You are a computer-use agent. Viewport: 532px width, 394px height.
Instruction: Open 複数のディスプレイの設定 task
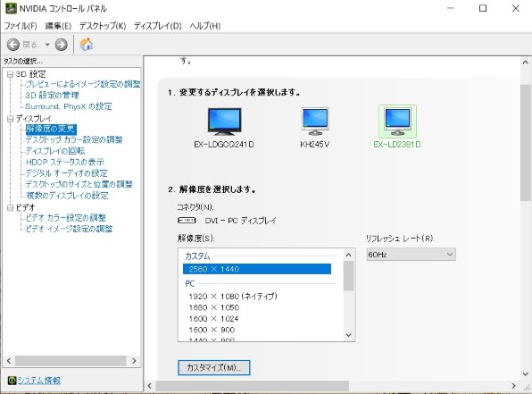67,196
